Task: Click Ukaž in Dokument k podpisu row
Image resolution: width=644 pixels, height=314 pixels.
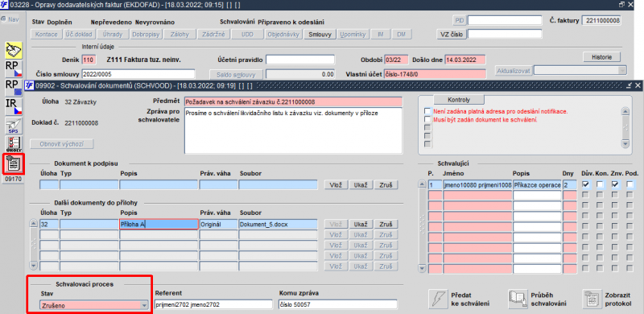Action: [x=361, y=185]
